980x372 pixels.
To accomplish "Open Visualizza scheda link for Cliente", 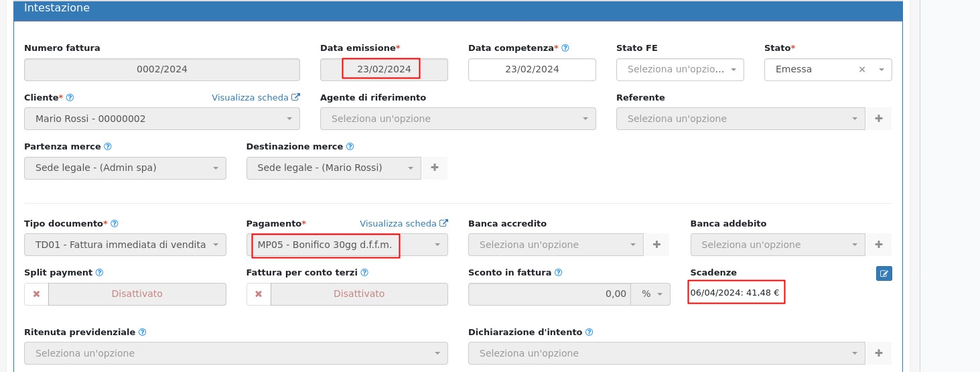I will click(255, 98).
